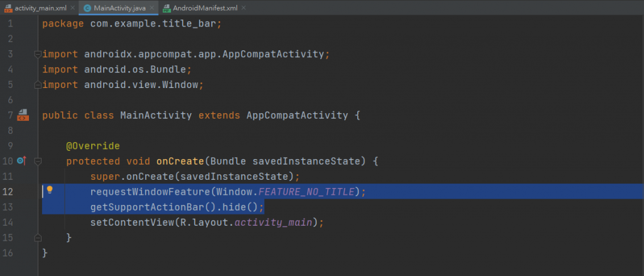Screen dimensions: 644x276
Task: Click AppCompatActivity in the class declaration
Action: (x=297, y=116)
